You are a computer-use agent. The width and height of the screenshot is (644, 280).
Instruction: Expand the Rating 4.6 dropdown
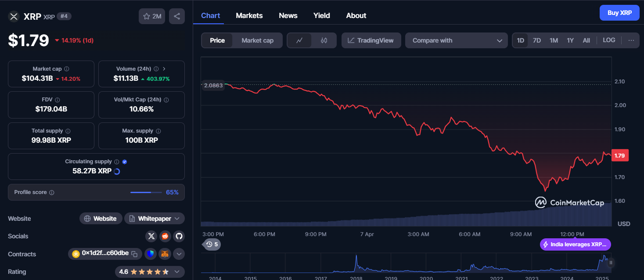click(x=150, y=272)
